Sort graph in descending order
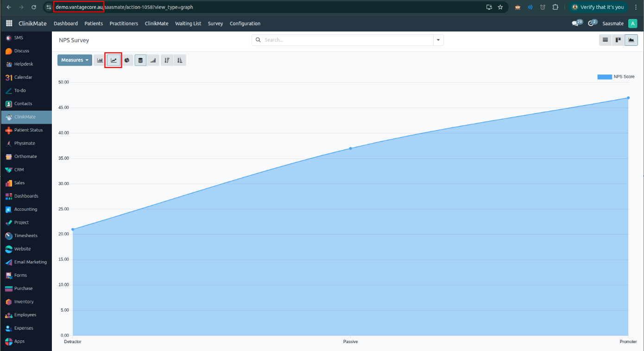 167,60
